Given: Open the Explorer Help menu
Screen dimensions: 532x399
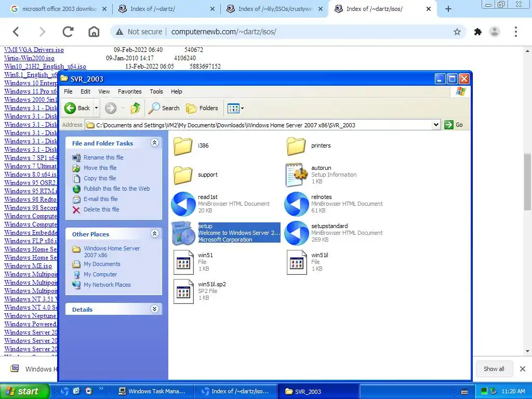Looking at the screenshot, I should [x=177, y=91].
